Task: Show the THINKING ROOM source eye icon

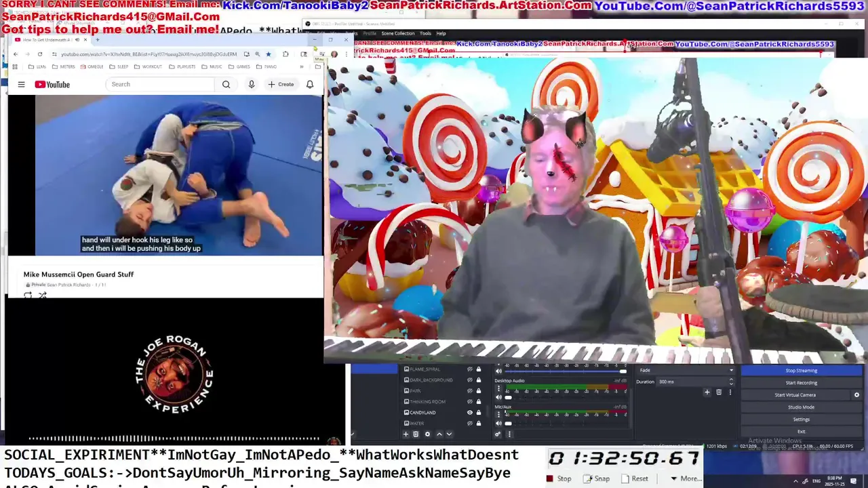Action: pyautogui.click(x=470, y=401)
